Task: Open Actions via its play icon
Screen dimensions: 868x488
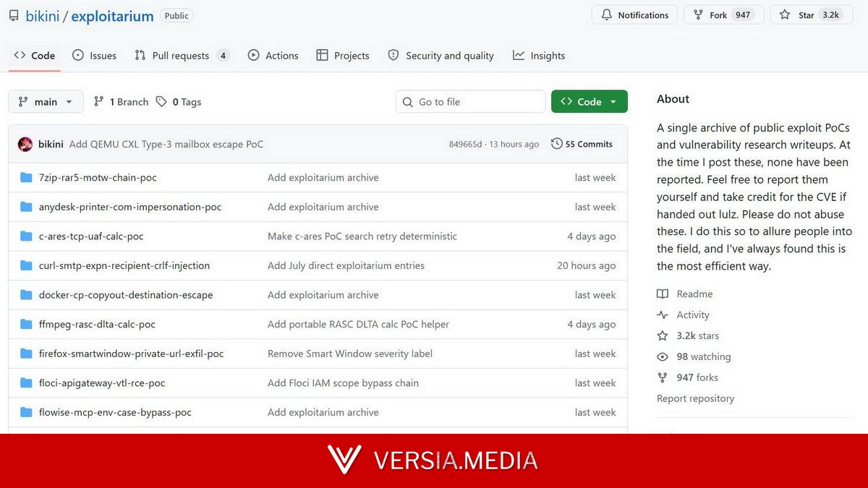Action: [x=253, y=56]
